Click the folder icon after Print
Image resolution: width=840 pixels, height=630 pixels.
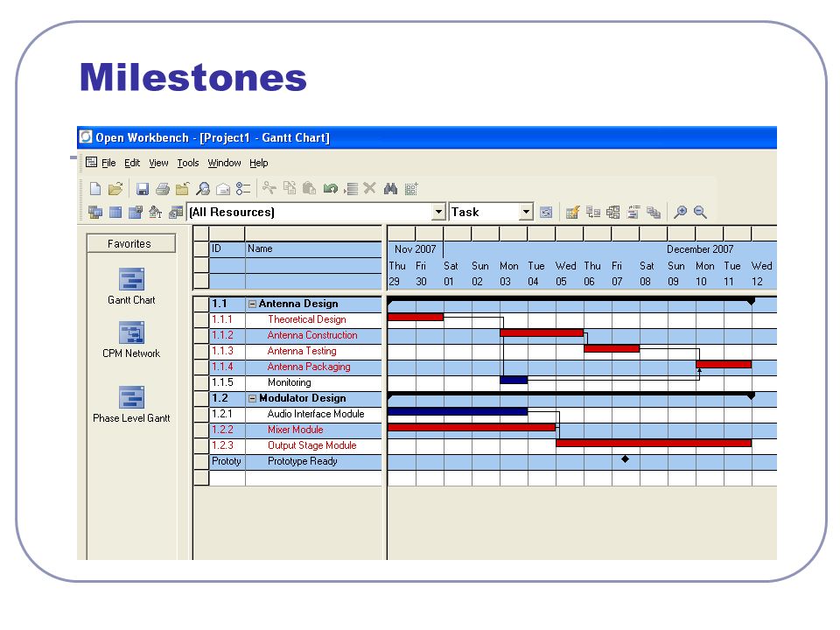point(183,189)
